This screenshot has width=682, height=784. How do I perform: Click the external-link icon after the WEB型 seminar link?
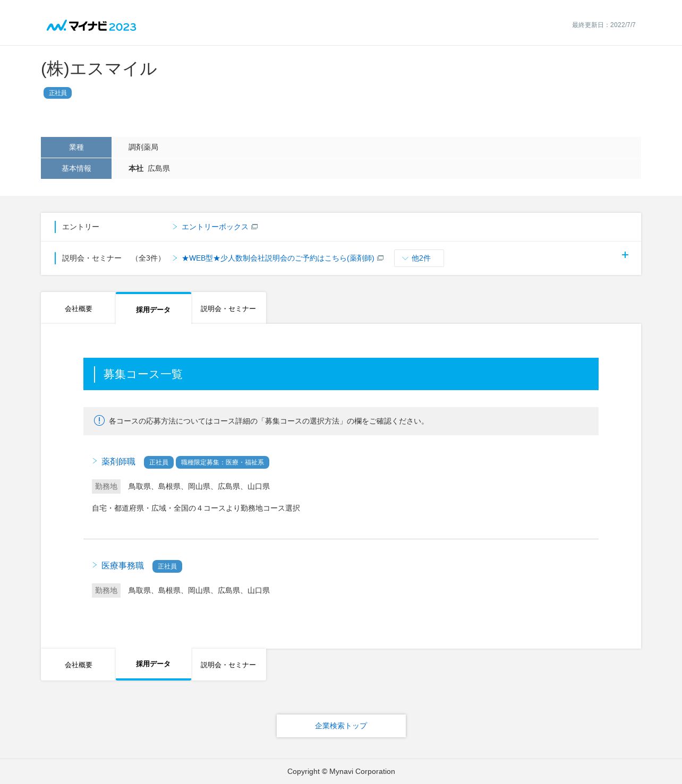point(380,258)
